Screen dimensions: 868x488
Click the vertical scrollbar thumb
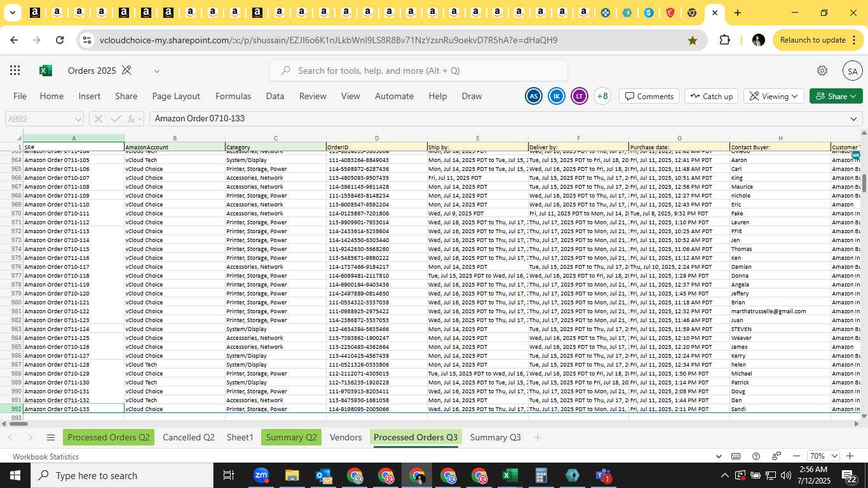864,184
